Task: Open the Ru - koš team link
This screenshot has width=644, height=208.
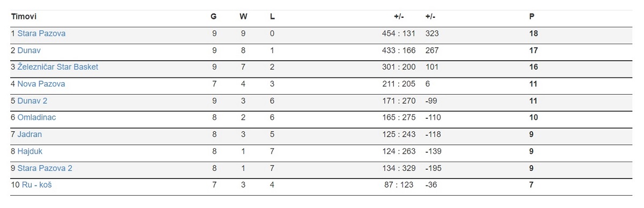Action: [36, 185]
